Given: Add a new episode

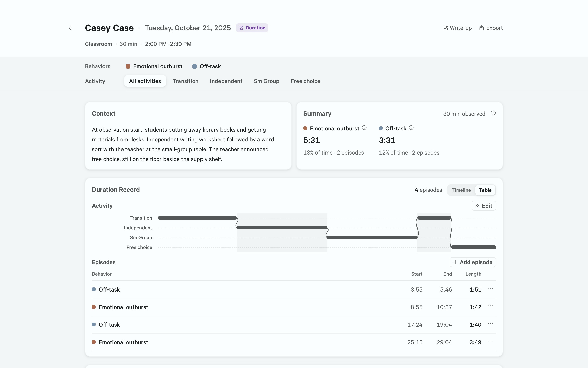Looking at the screenshot, I should 473,262.
